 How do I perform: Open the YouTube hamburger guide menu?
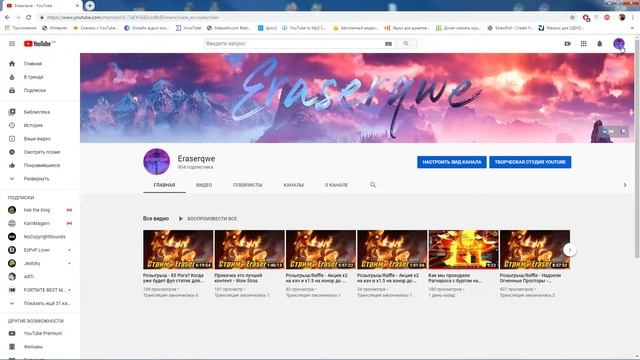(x=12, y=44)
